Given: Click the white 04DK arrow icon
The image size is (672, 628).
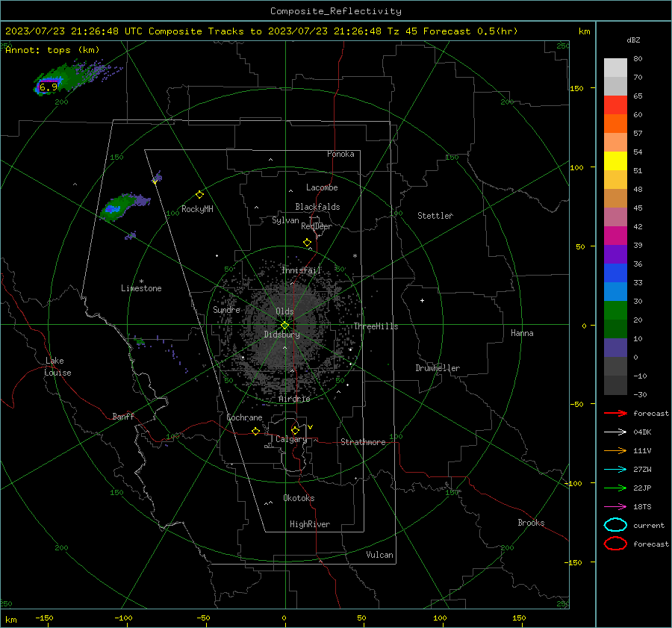Looking at the screenshot, I should tap(615, 432).
